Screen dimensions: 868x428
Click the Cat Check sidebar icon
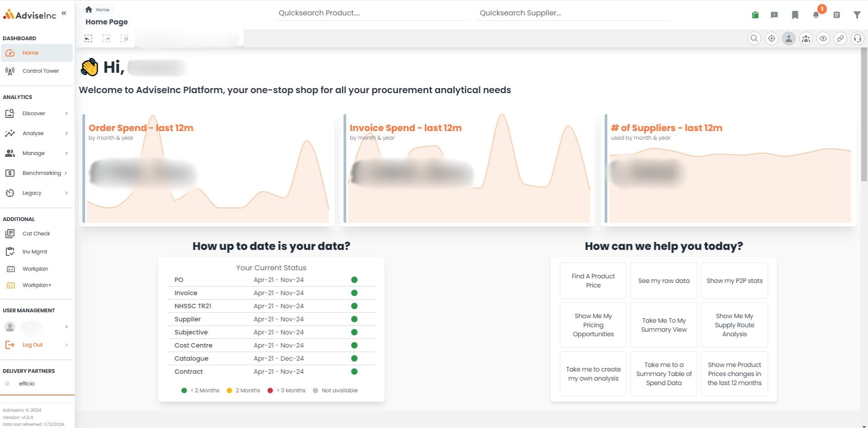coord(10,234)
